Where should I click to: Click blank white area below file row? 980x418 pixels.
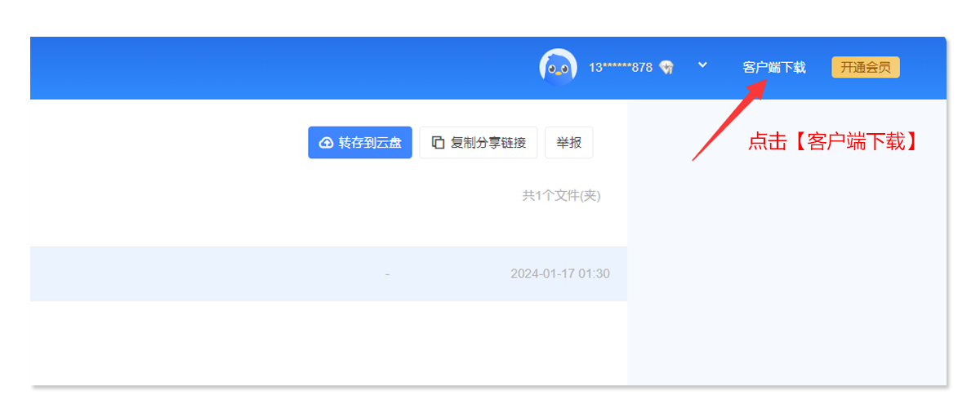click(x=327, y=343)
